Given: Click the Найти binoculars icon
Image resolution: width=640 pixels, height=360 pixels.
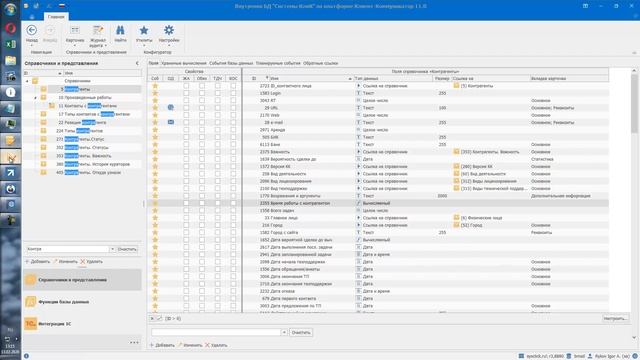Looking at the screenshot, I should (x=120, y=30).
